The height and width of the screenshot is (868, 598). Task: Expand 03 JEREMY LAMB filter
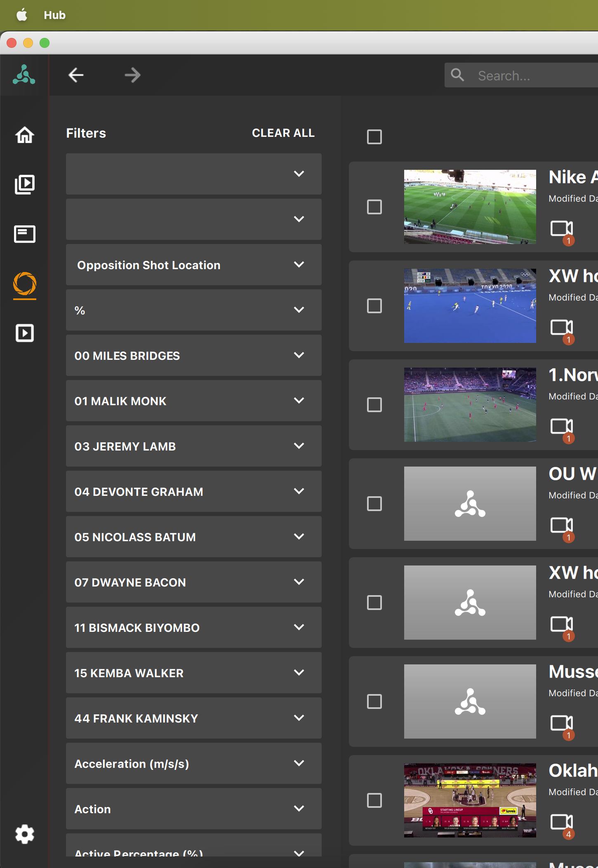click(194, 446)
